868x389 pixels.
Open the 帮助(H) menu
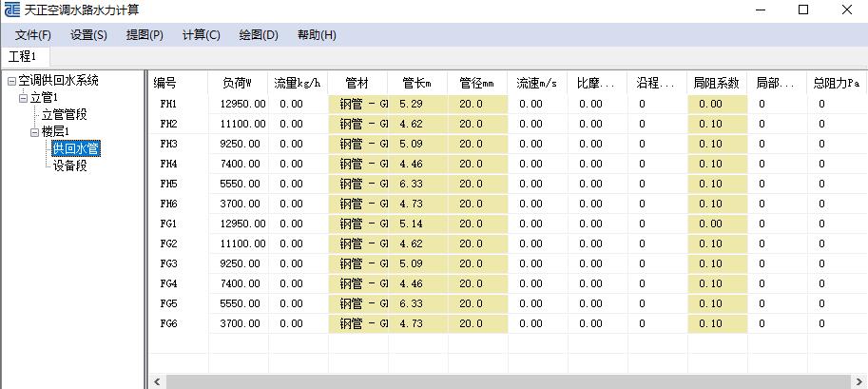[317, 35]
